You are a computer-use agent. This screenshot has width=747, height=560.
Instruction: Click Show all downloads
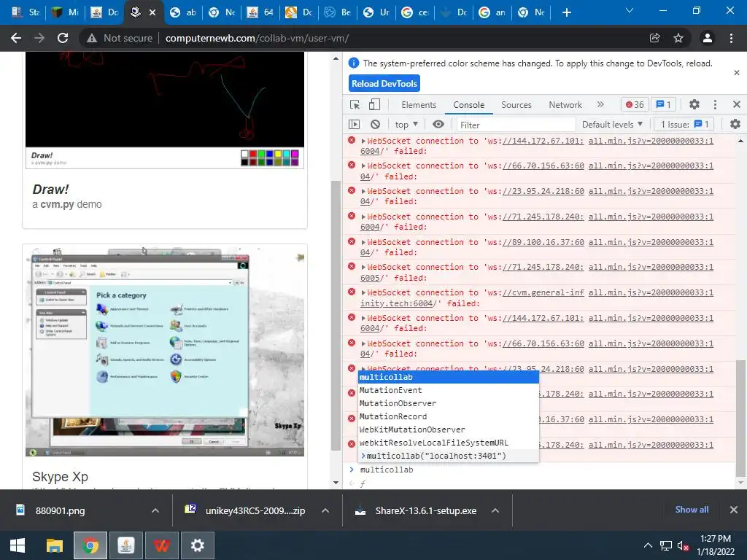(x=692, y=510)
